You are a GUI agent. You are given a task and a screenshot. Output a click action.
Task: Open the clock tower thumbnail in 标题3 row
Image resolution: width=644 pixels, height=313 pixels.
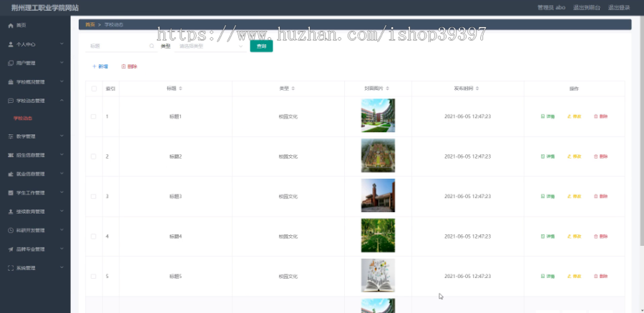pos(378,195)
